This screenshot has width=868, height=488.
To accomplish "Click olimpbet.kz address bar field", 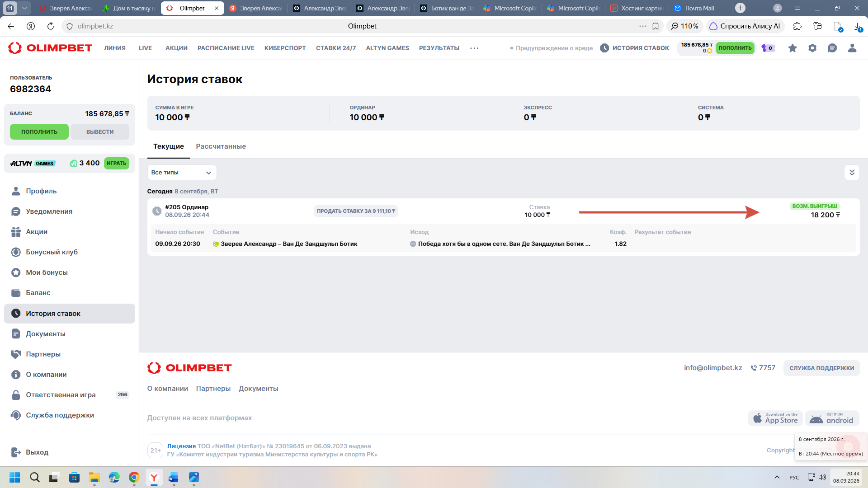I will (362, 26).
